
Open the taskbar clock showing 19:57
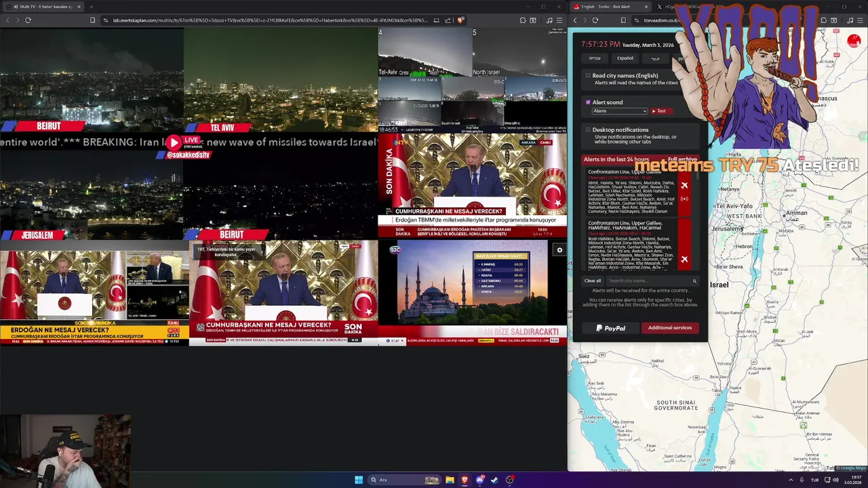[x=853, y=480]
